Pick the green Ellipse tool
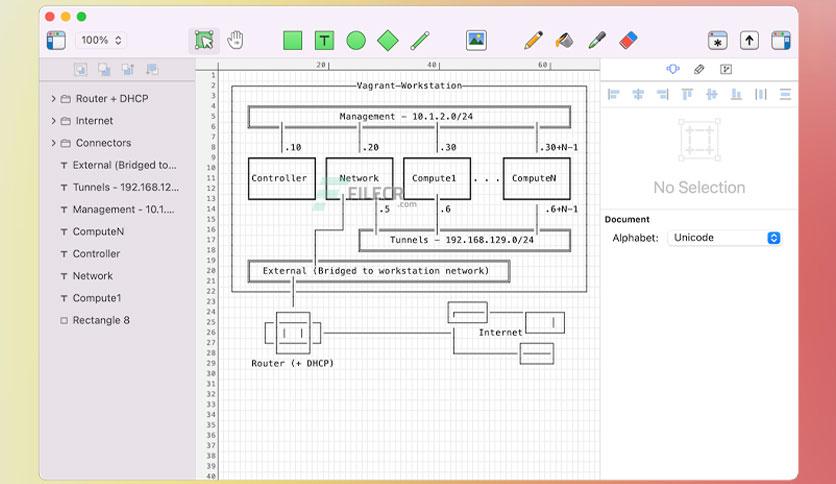The image size is (836, 484). [x=356, y=41]
